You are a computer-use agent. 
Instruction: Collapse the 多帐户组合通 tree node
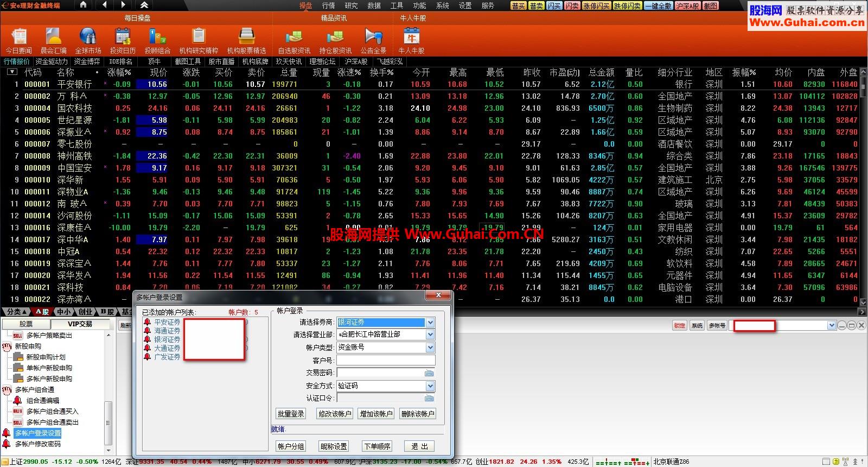click(x=7, y=389)
